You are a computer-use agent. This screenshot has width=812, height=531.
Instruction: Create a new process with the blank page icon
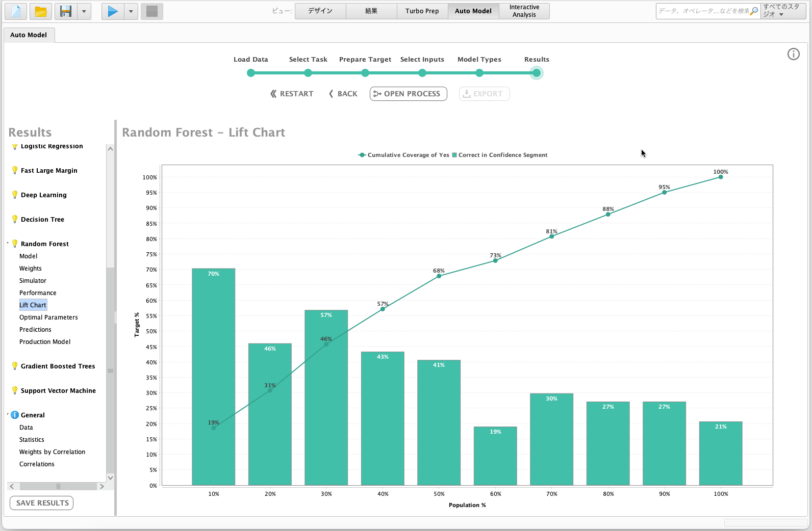point(16,11)
